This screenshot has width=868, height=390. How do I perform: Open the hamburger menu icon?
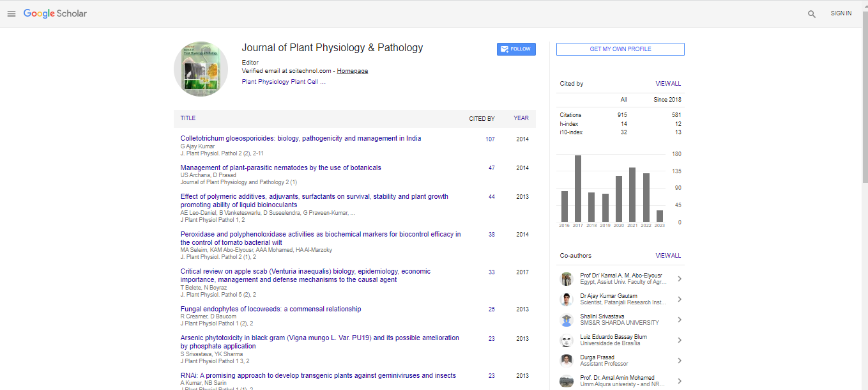pyautogui.click(x=11, y=13)
